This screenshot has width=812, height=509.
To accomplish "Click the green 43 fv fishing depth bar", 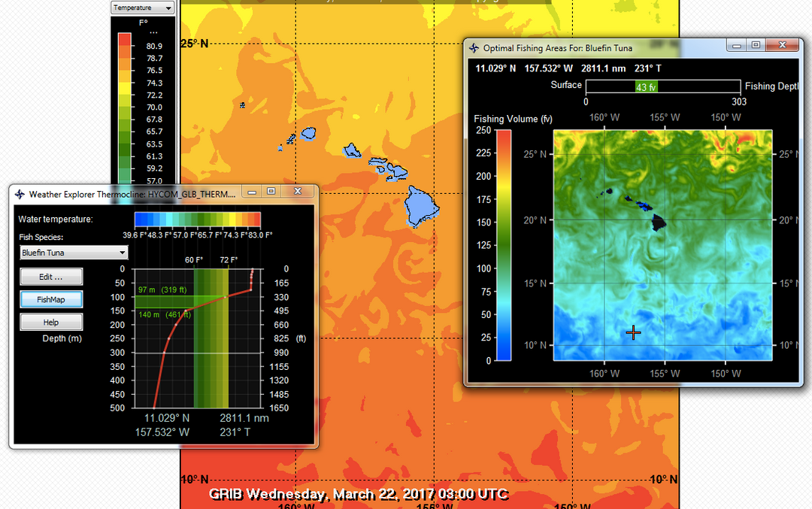I will click(646, 86).
